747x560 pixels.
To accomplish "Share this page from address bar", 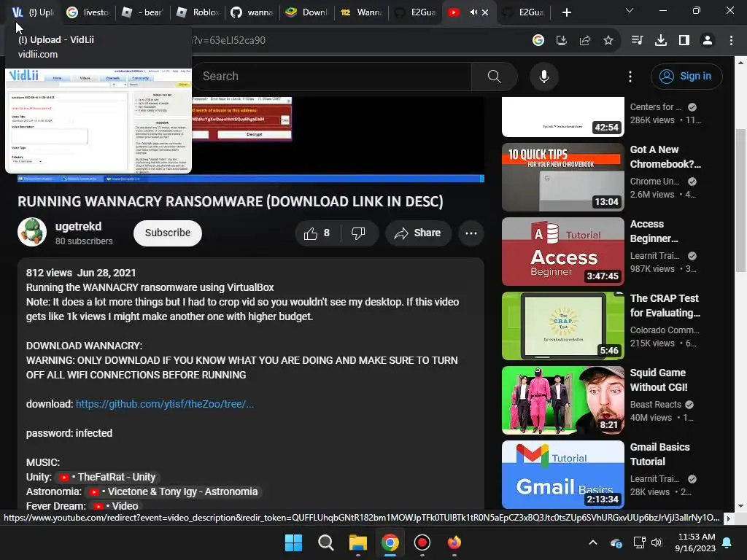I will click(585, 41).
